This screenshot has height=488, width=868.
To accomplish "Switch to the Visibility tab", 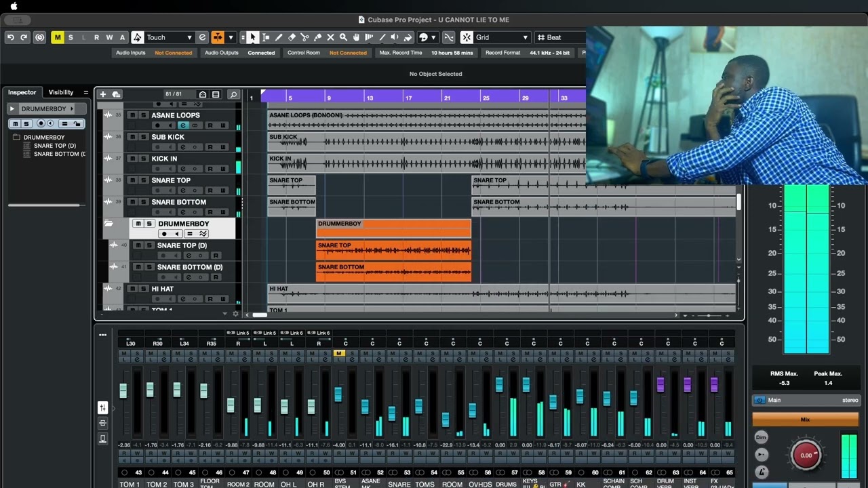I will 60,92.
